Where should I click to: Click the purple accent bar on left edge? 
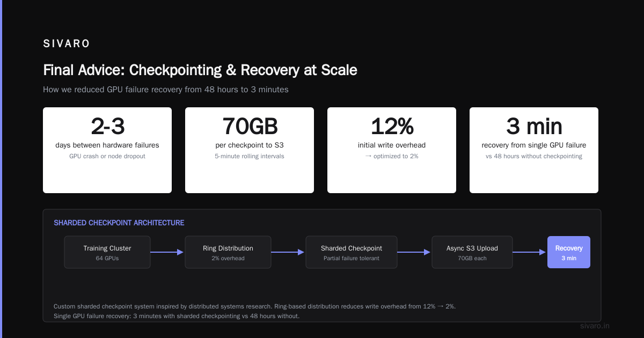click(1, 169)
